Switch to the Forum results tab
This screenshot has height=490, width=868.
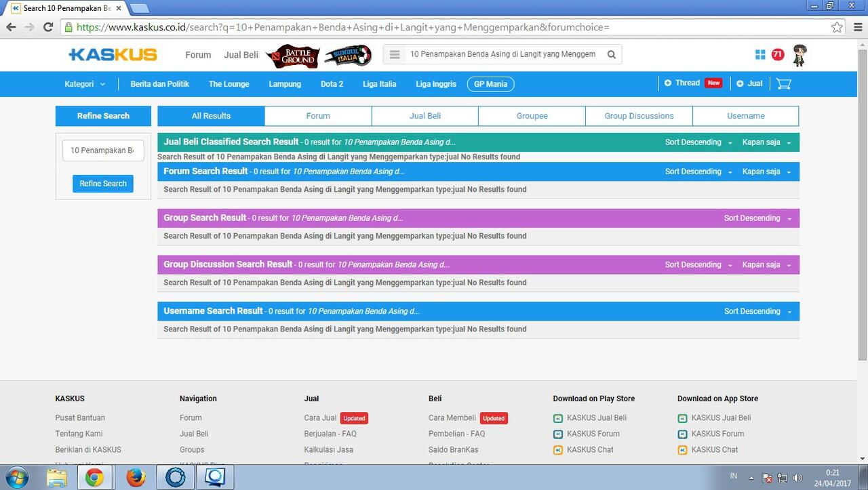[x=318, y=116]
